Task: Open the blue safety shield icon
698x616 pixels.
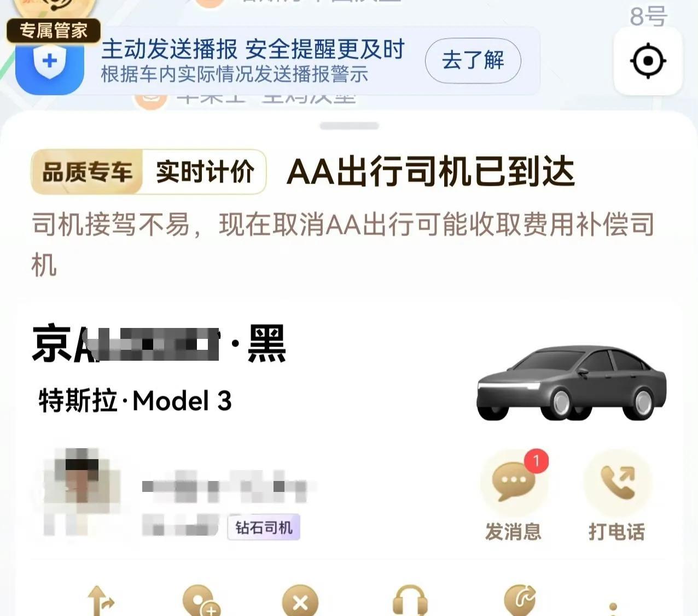Action: tap(50, 62)
